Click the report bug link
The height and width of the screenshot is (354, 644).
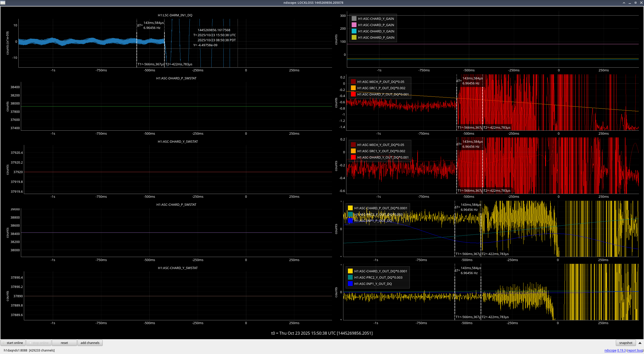[x=635, y=350]
